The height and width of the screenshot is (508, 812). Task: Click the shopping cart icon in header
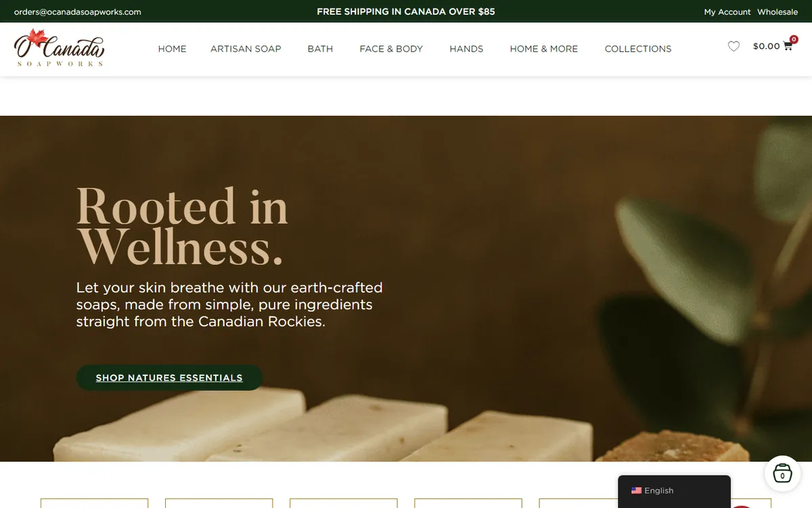point(788,47)
